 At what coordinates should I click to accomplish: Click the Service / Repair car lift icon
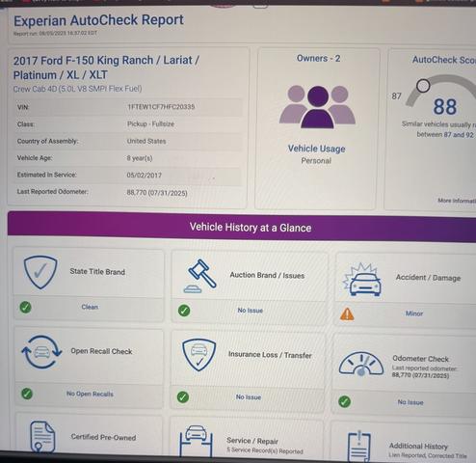point(196,441)
